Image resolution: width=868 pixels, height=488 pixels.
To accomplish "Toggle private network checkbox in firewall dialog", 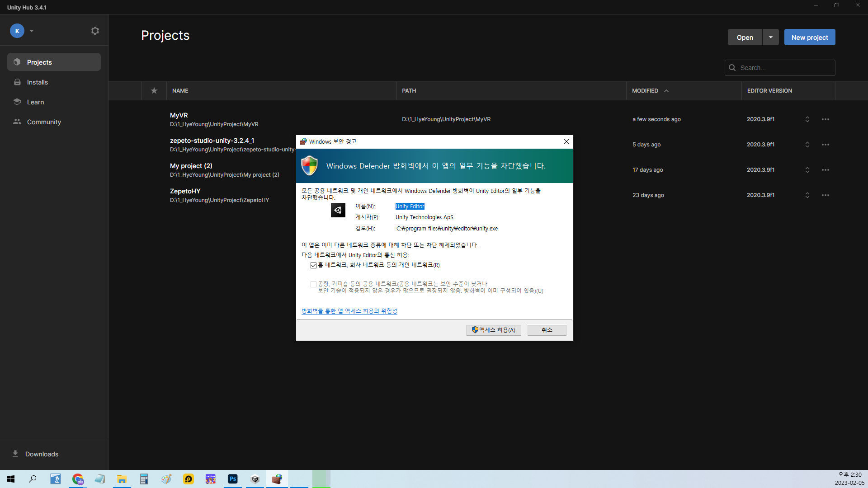I will (x=313, y=265).
